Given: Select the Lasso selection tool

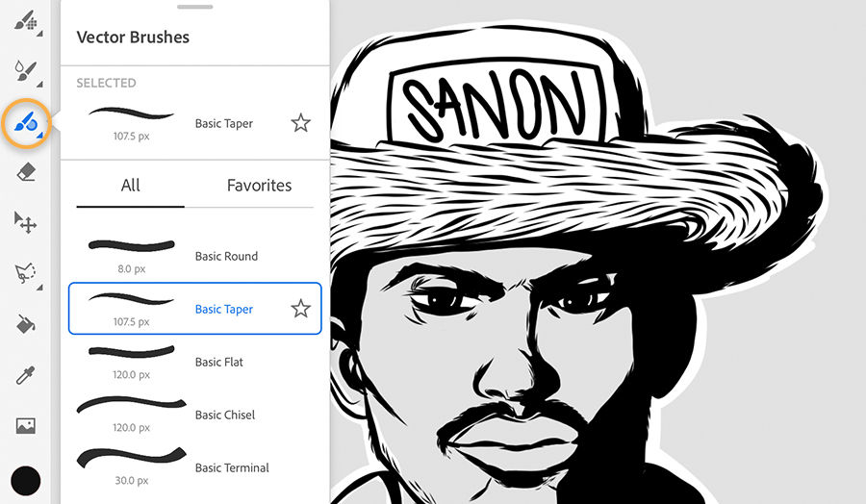Looking at the screenshot, I should point(25,273).
